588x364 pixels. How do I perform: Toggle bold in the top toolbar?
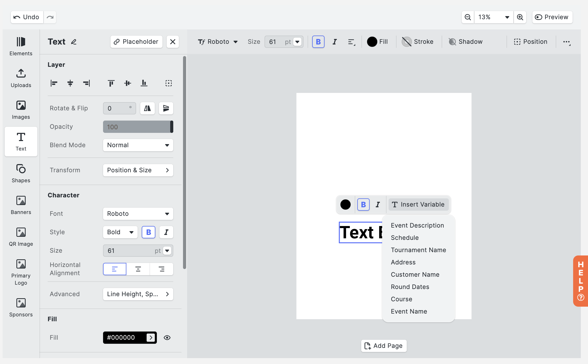318,42
